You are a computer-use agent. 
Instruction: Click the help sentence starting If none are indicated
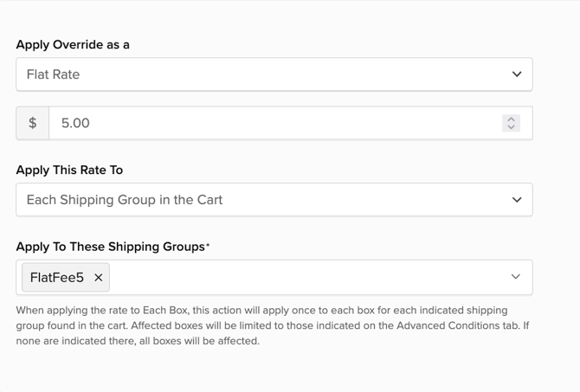pyautogui.click(x=139, y=341)
